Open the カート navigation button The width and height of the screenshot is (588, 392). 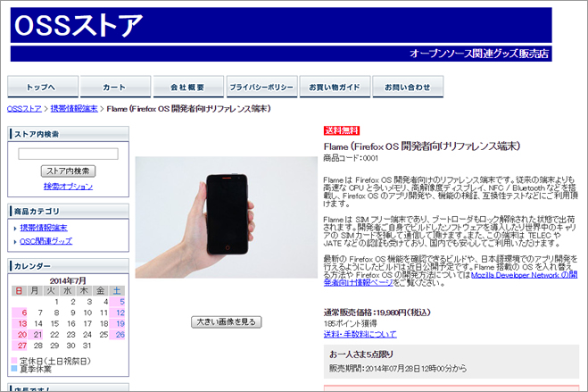115,87
